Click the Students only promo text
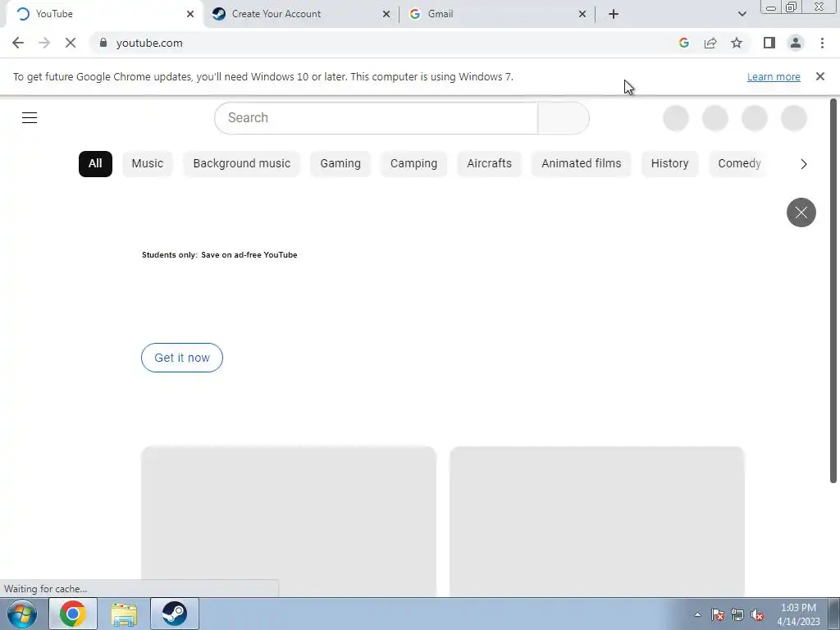The width and height of the screenshot is (840, 630). [220, 255]
